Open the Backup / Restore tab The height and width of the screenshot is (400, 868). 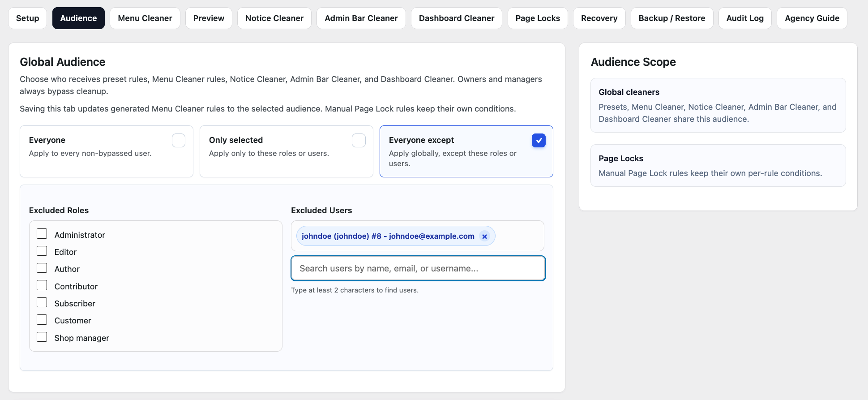[672, 18]
